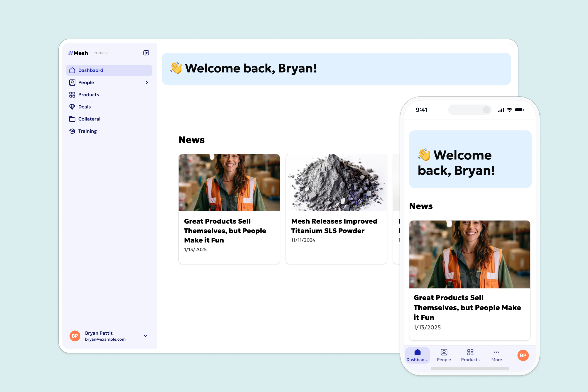The height and width of the screenshot is (392, 588).
Task: Tap the mobile news card worker photo
Action: [x=470, y=254]
